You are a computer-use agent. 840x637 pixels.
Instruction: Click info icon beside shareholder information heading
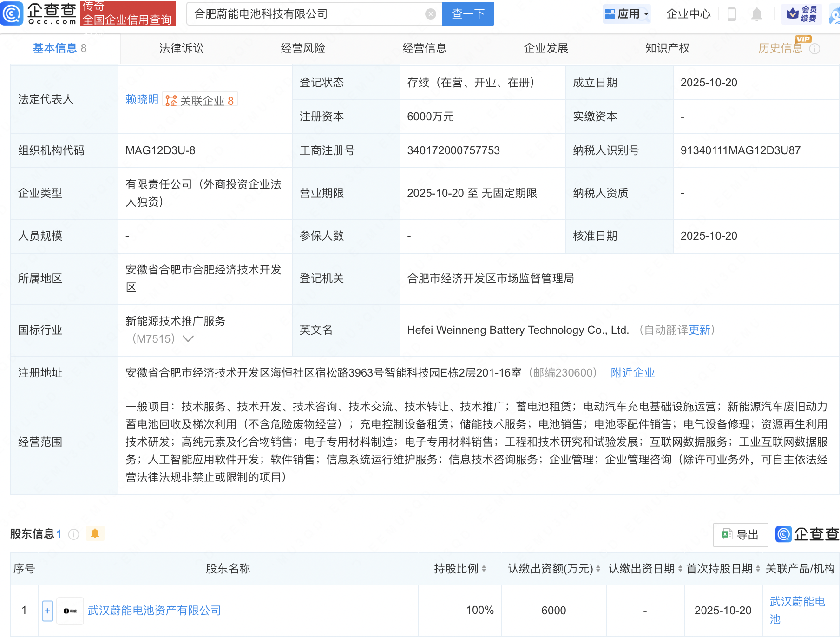73,534
